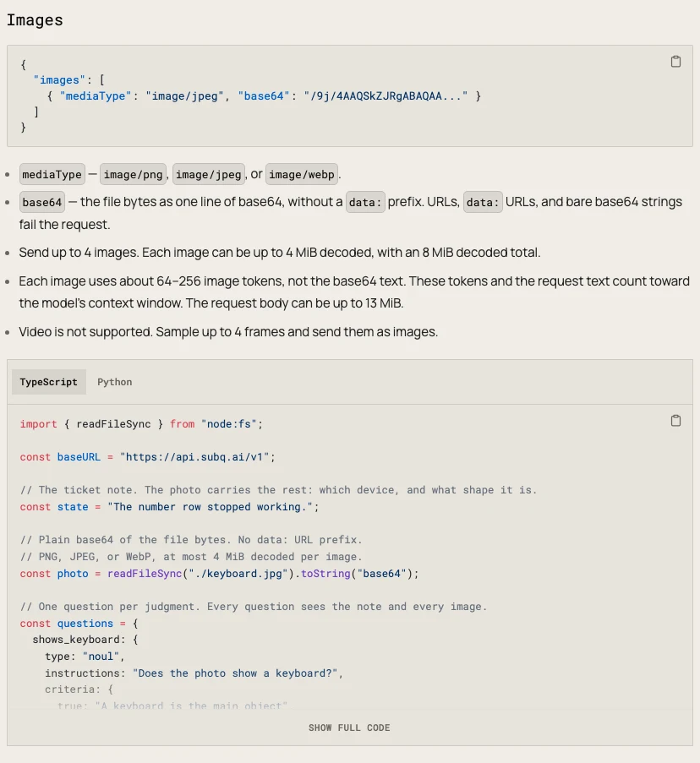This screenshot has width=700, height=763.
Task: Click the "Send up to 4 images" bullet text
Action: (x=280, y=253)
